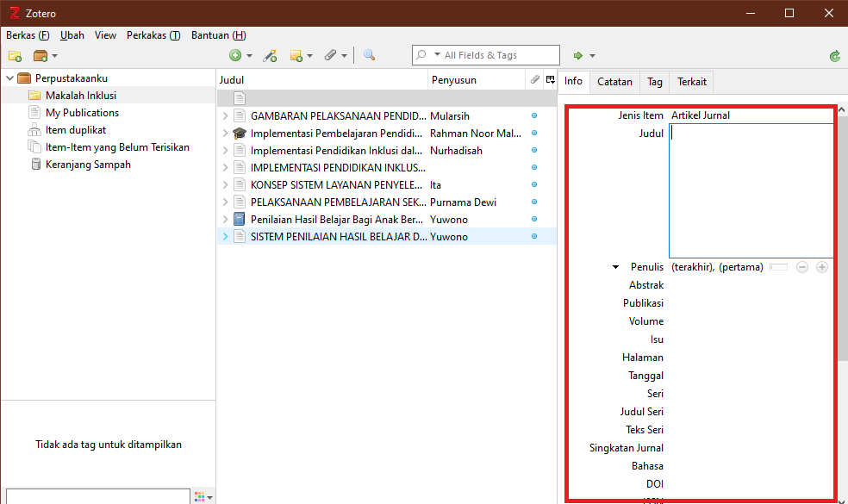Click the attachment paperclip column header
Image resolution: width=848 pixels, height=504 pixels.
[x=534, y=80]
